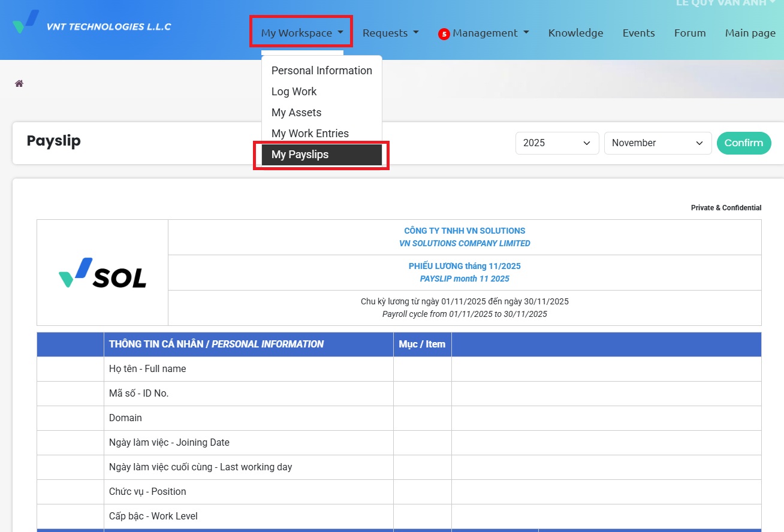This screenshot has height=532, width=784.
Task: Click the VSOL logo in the payslip
Action: coord(102,273)
